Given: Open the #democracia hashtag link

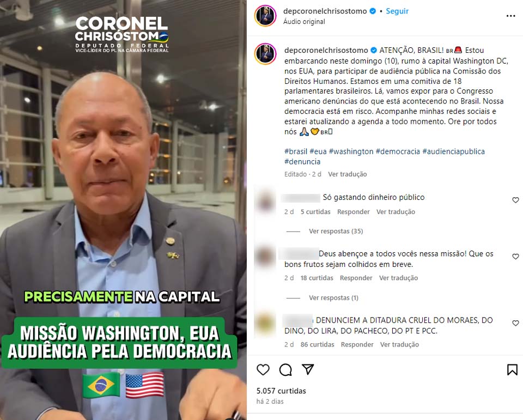Looking at the screenshot, I should [x=398, y=151].
